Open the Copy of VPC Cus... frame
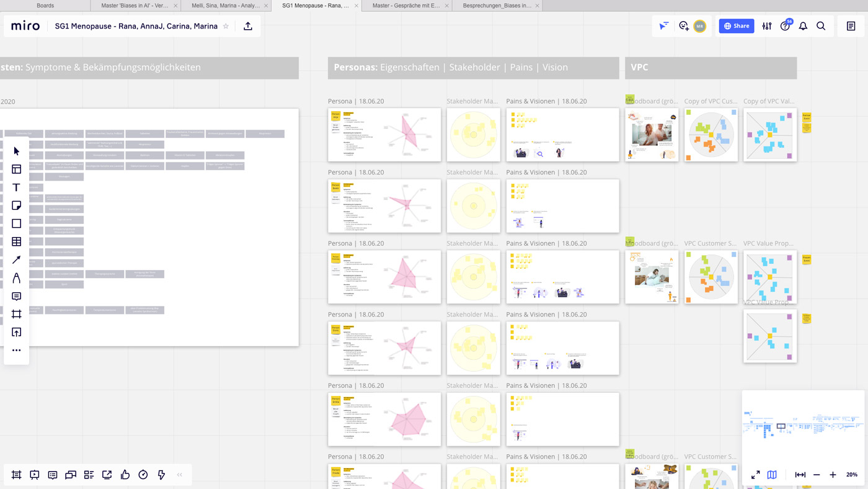The width and height of the screenshot is (868, 489). pyautogui.click(x=711, y=135)
